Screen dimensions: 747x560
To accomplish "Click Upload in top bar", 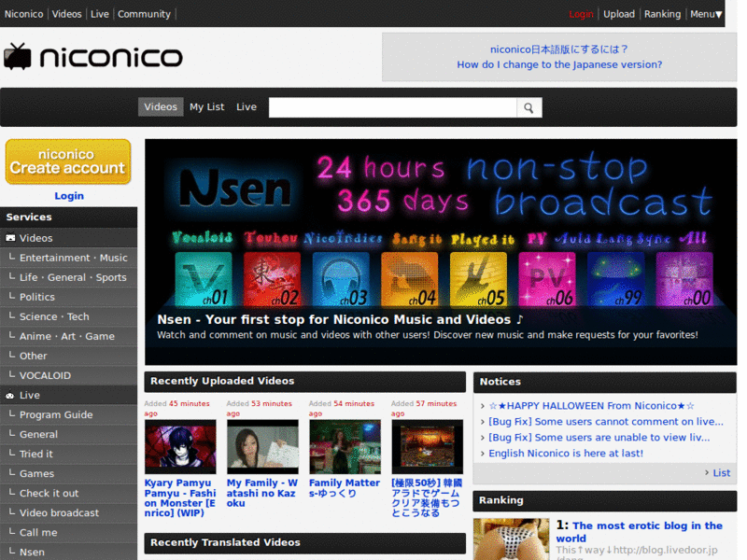I will point(619,14).
